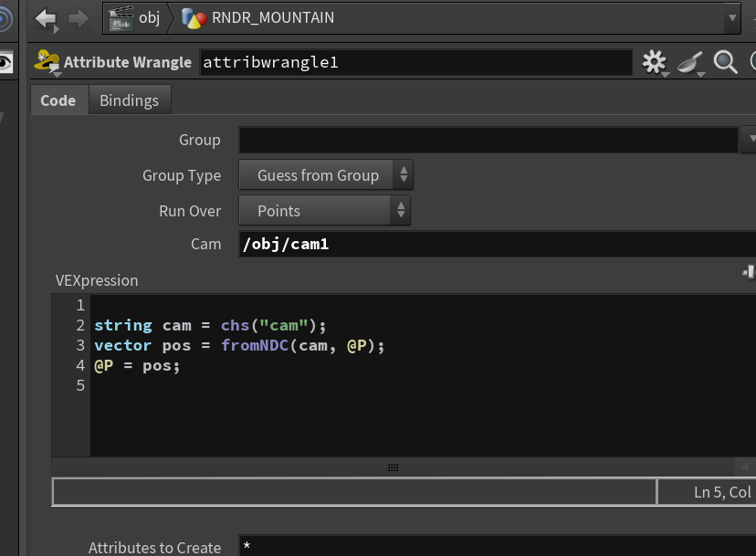Open the gear settings menu icon
Image resolution: width=756 pixels, height=556 pixels.
[x=655, y=62]
